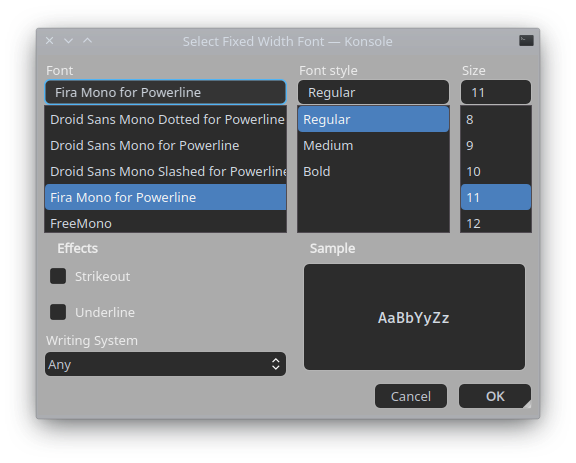Focus the Font name input field

coord(165,92)
